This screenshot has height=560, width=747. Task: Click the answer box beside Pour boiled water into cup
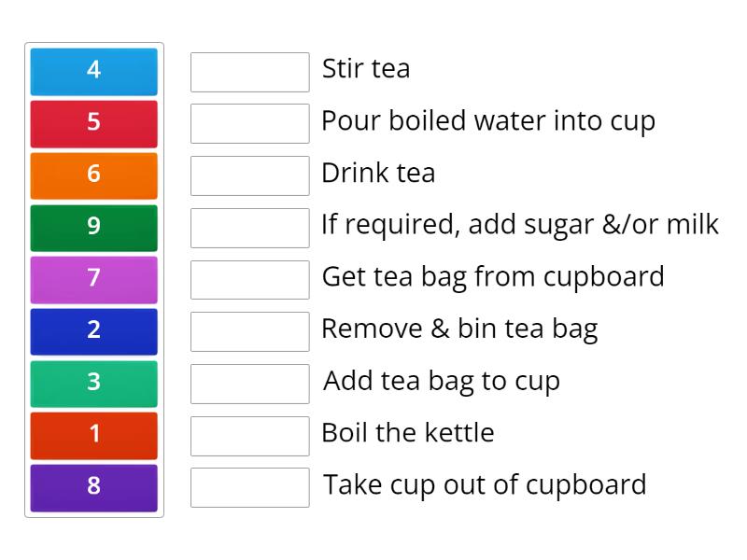tap(249, 122)
